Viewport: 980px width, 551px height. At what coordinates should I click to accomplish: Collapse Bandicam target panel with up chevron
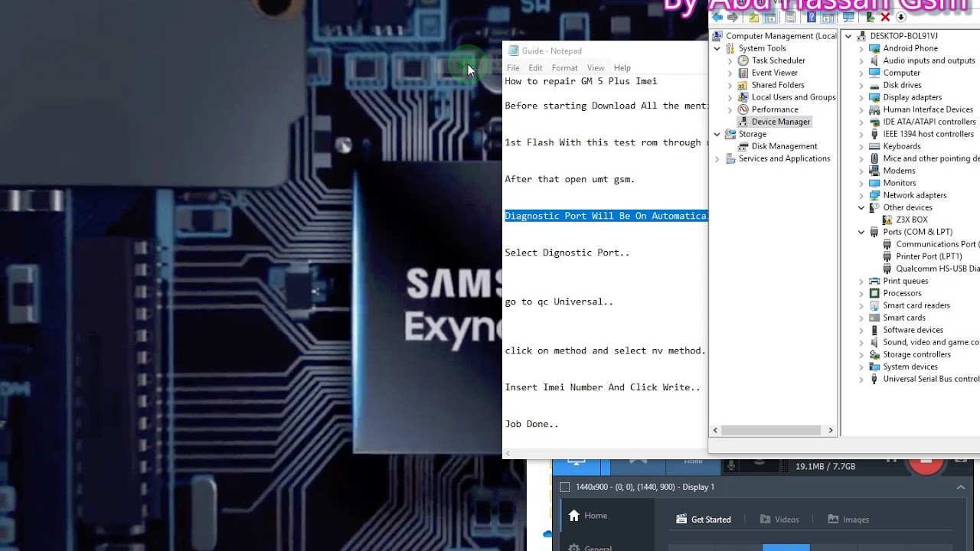[x=960, y=487]
